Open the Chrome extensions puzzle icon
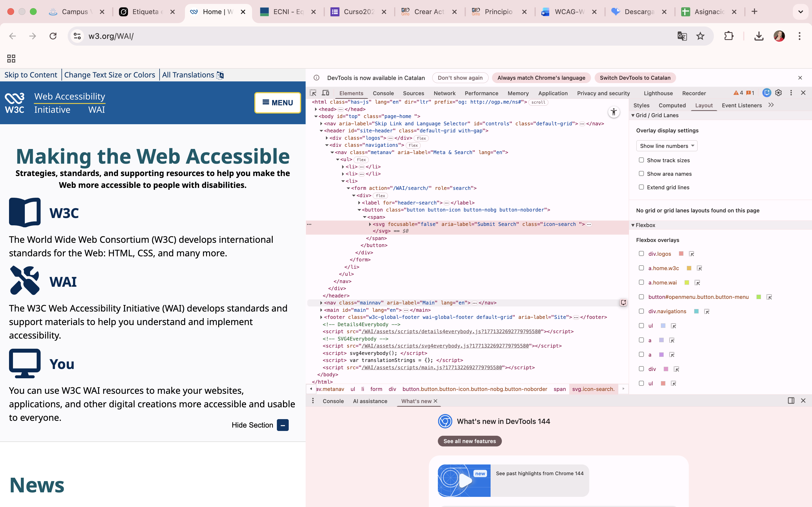 [729, 36]
